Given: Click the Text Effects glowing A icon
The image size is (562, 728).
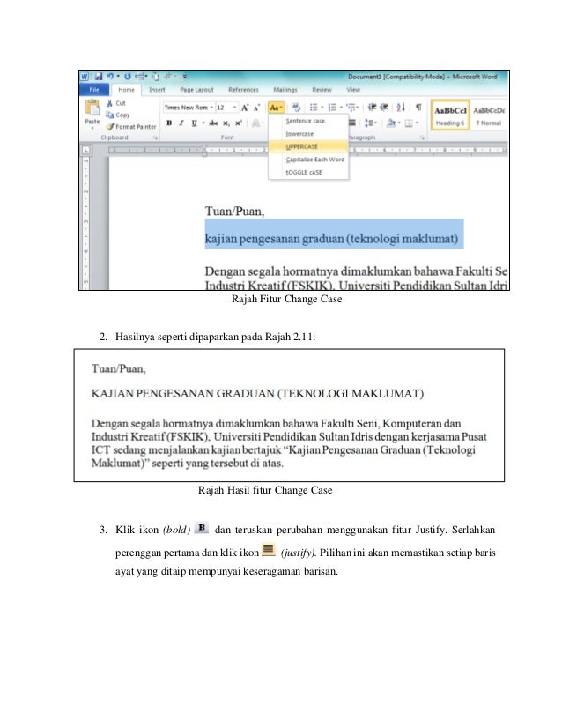Looking at the screenshot, I should coord(255,123).
